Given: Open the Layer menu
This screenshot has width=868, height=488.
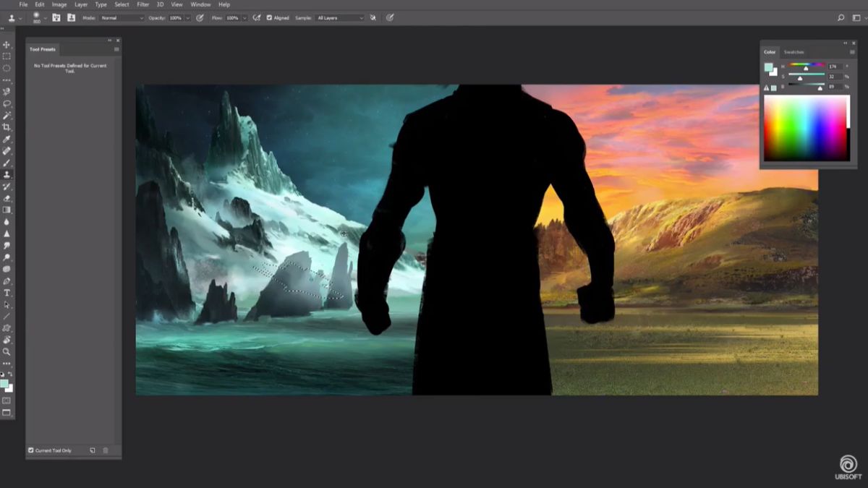Looking at the screenshot, I should point(81,4).
